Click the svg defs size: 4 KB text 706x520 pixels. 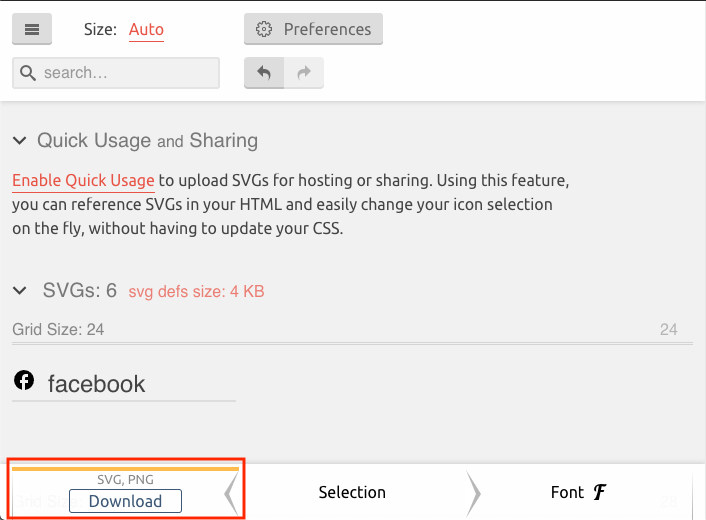[x=196, y=291]
